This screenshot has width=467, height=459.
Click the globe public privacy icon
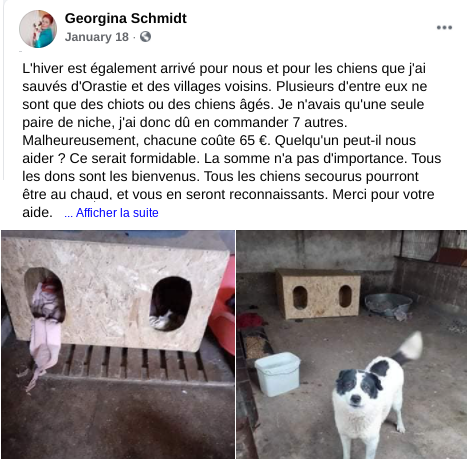(x=145, y=36)
